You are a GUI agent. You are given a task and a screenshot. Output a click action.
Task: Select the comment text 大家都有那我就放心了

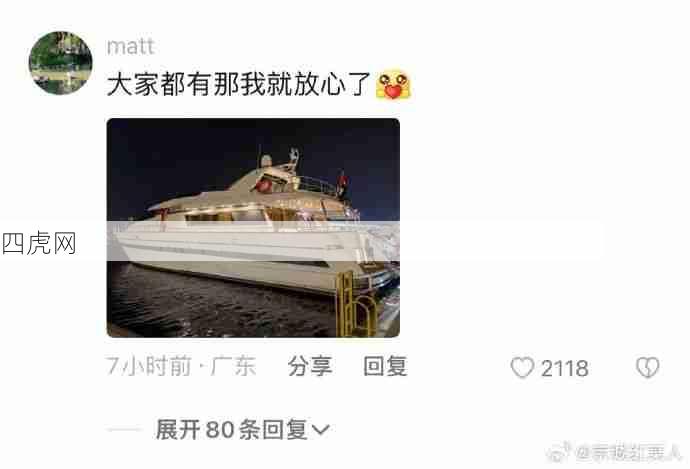239,84
